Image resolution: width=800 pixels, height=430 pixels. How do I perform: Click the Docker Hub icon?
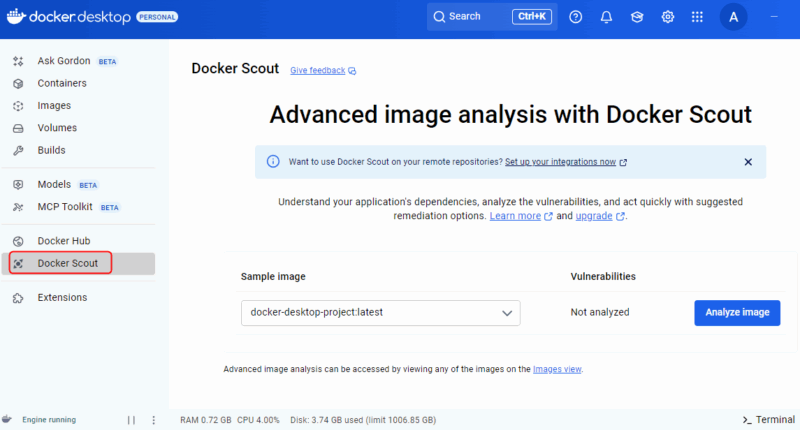18,241
